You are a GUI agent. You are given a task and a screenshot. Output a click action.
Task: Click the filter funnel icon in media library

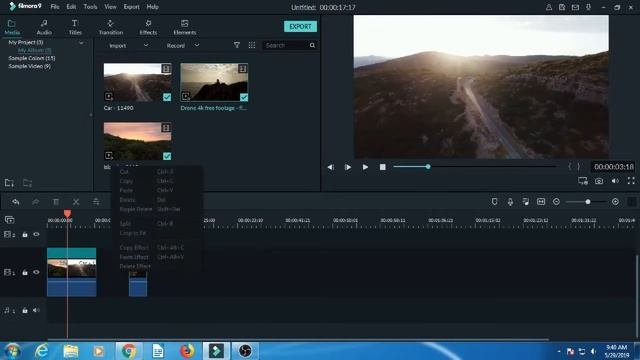click(x=237, y=45)
